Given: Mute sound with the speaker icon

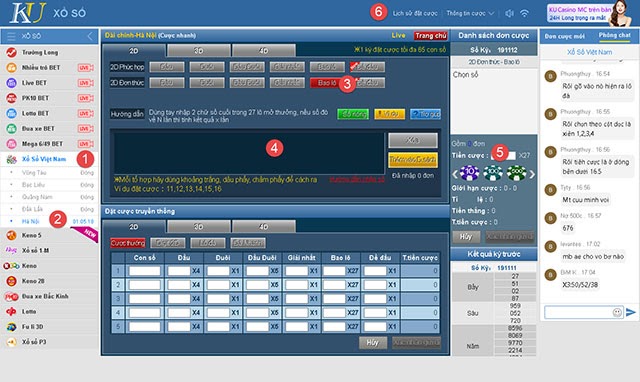Looking at the screenshot, I should 509,13.
